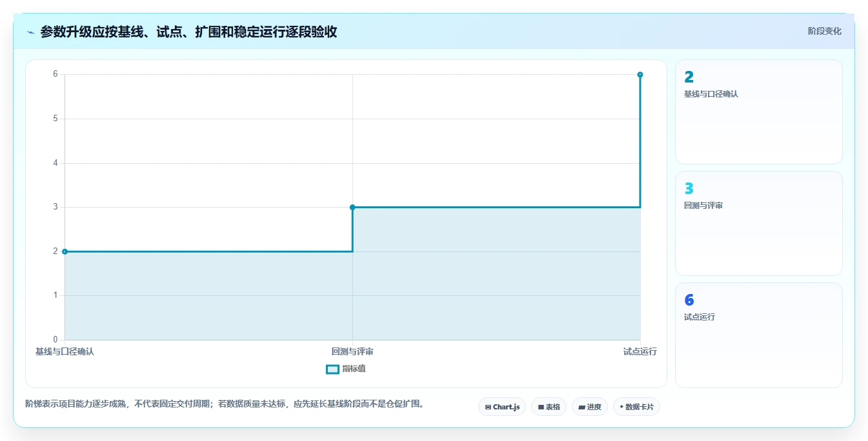Click the card value 6
The image size is (868, 441).
(689, 300)
